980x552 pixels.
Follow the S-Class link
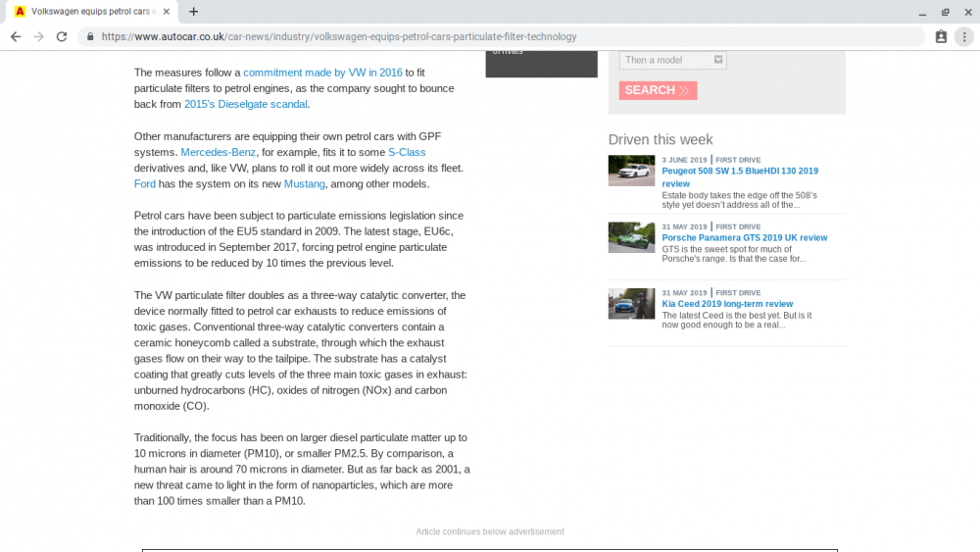tap(407, 153)
